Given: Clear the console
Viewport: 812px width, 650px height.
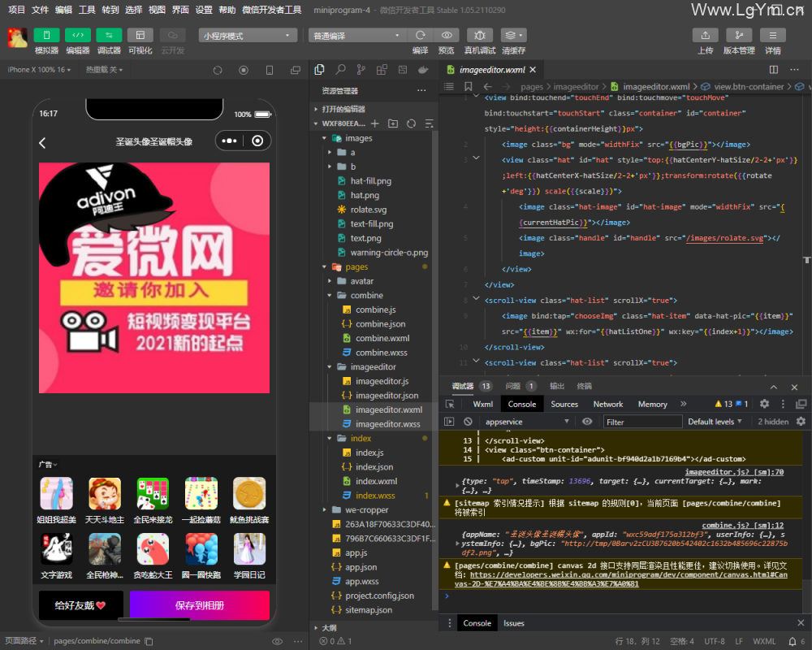Looking at the screenshot, I should 469,422.
